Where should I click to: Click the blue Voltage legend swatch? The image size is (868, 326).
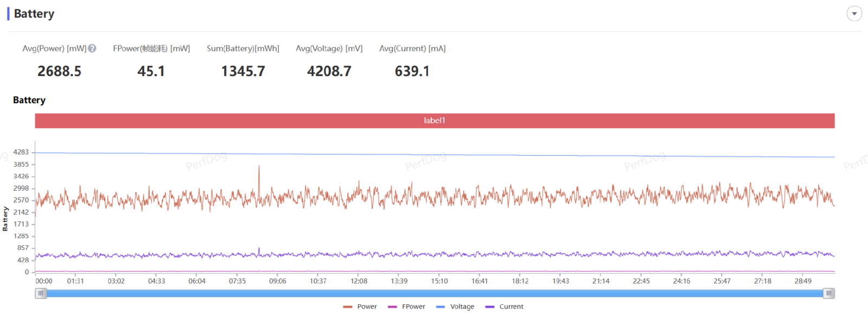tap(441, 307)
